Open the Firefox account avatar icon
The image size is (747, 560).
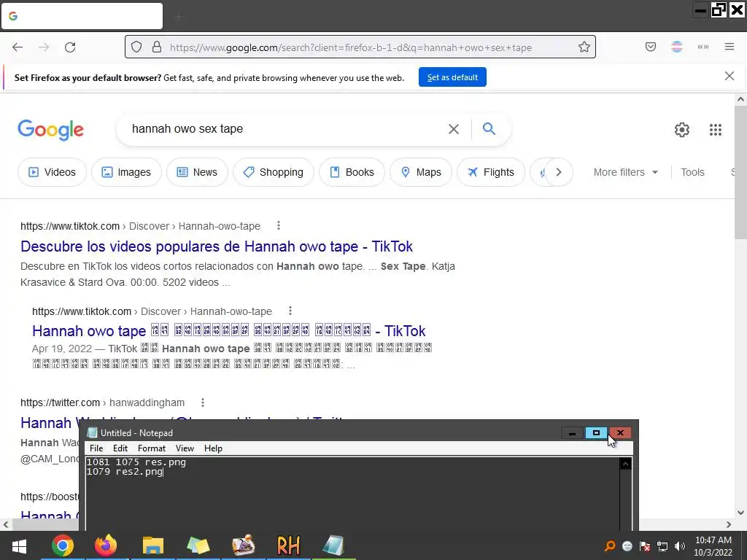(x=677, y=47)
